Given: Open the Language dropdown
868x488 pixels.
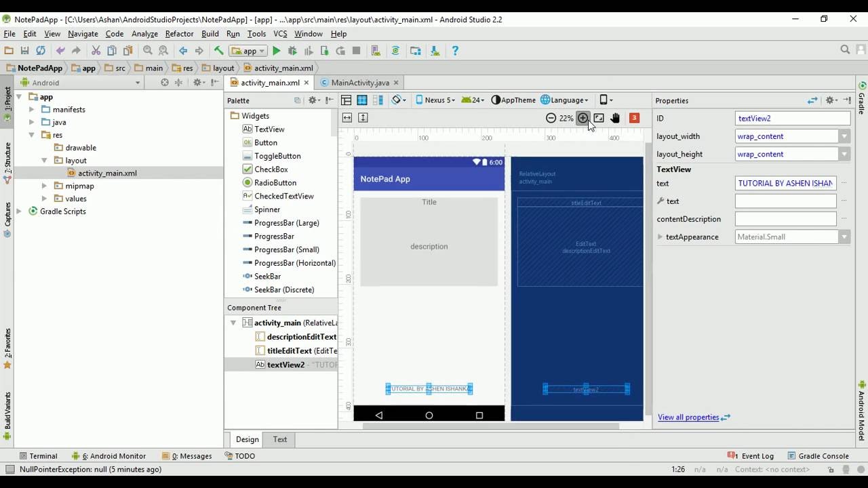Looking at the screenshot, I should [x=565, y=100].
